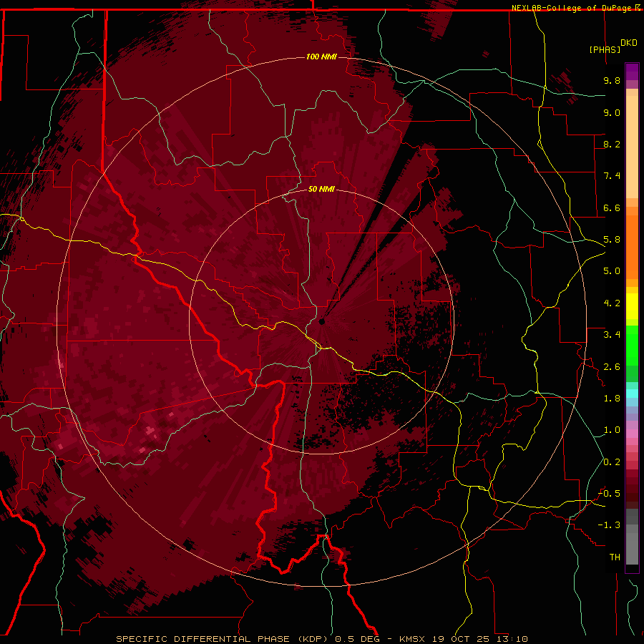644x644 pixels.
Task: Click the 5.0 value on the legend
Action: pos(612,271)
